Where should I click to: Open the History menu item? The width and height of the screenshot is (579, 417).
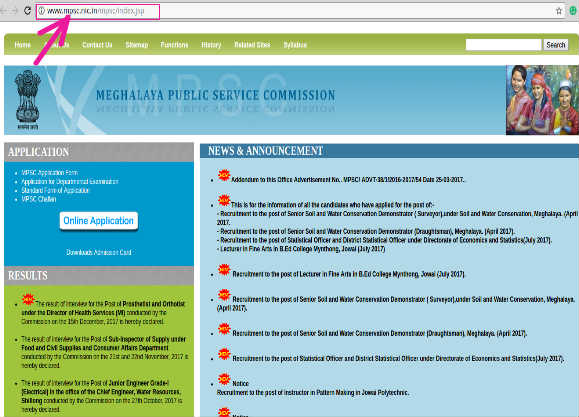(x=211, y=45)
